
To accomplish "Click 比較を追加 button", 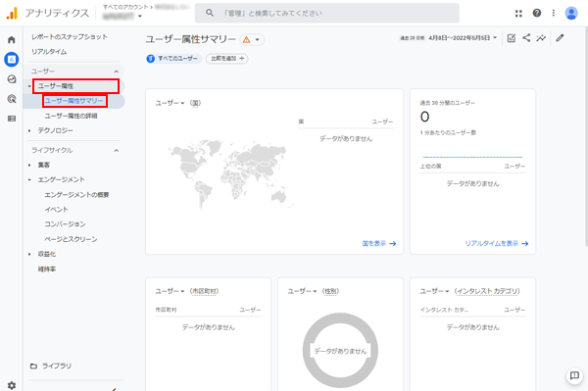I will [227, 59].
